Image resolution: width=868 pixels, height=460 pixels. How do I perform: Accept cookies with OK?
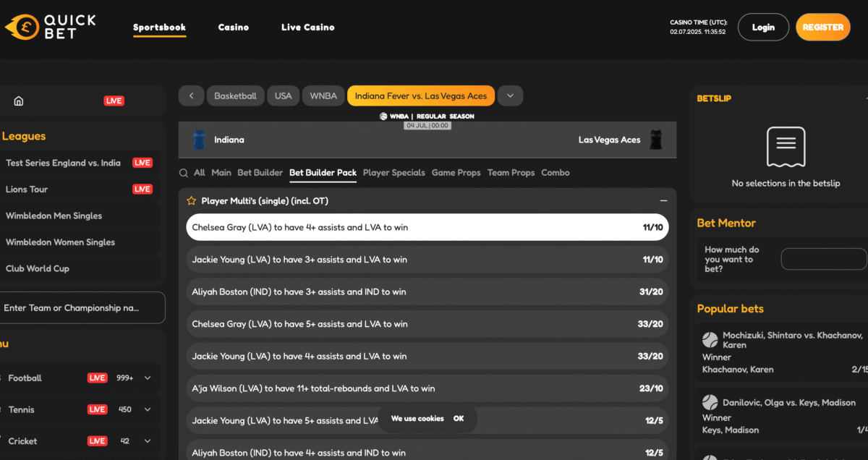tap(459, 419)
